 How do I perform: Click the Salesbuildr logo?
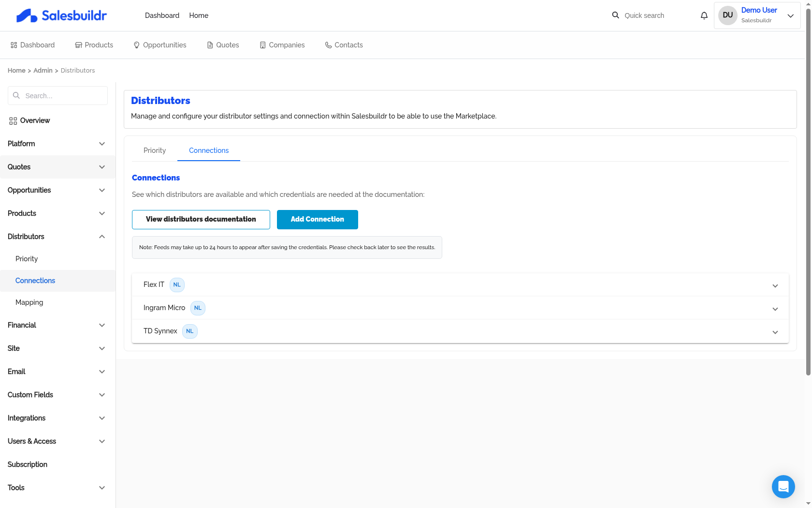click(61, 15)
